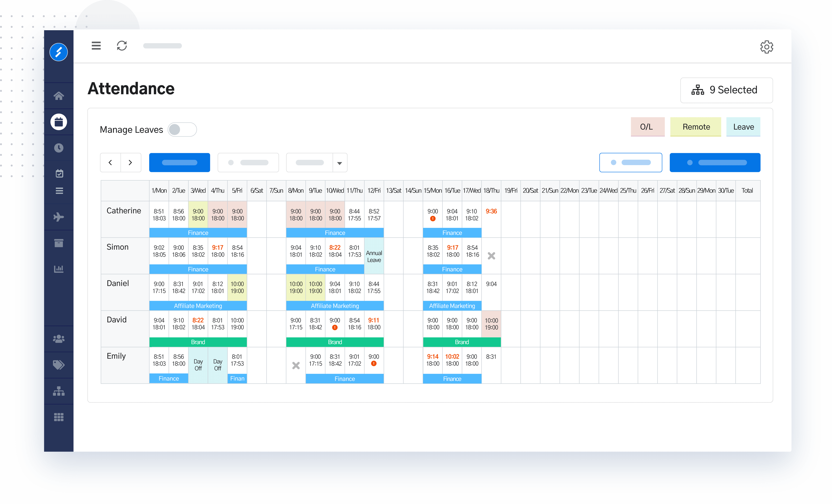Click the header placeholder title bar

pyautogui.click(x=162, y=46)
